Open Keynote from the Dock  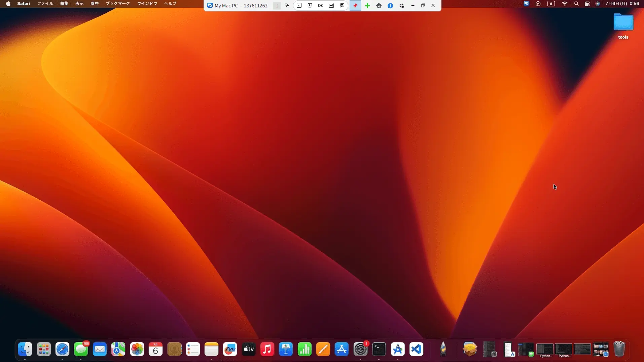coord(286,350)
